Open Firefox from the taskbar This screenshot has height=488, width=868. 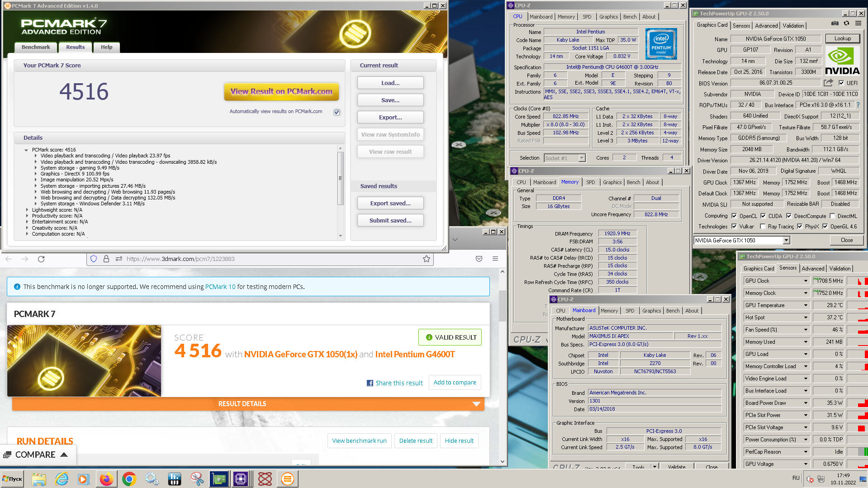click(107, 479)
